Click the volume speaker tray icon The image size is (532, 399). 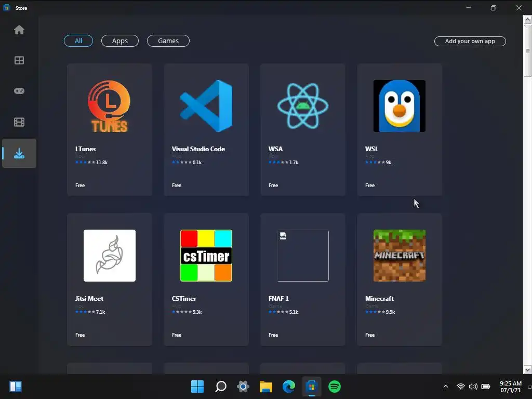(473, 387)
